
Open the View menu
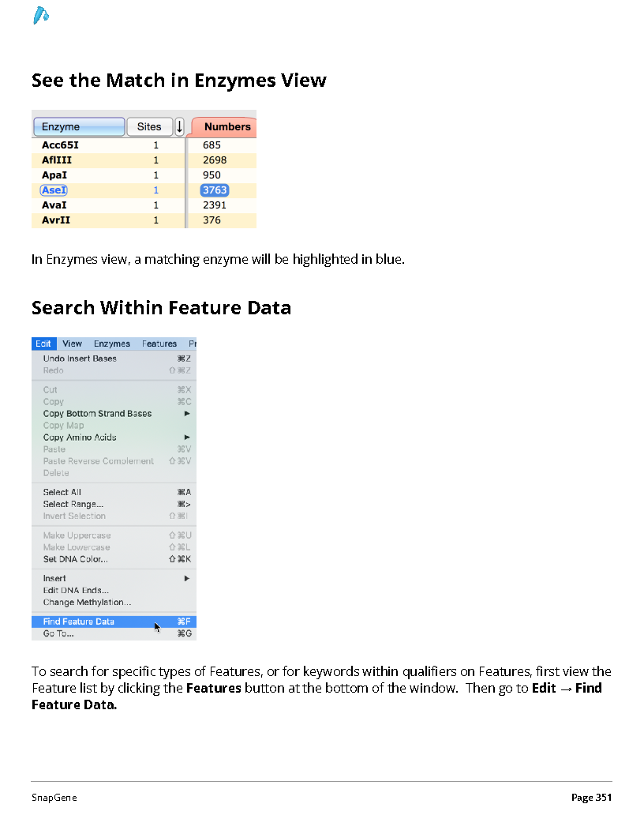tap(73, 344)
